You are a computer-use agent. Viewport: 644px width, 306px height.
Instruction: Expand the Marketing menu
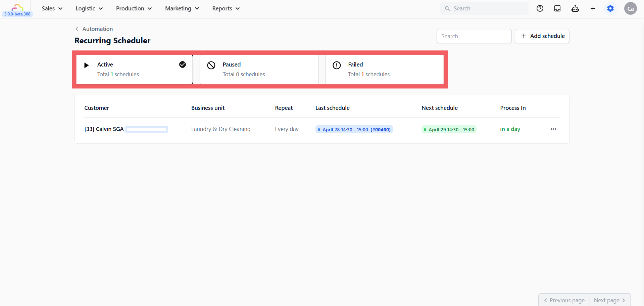click(x=182, y=8)
